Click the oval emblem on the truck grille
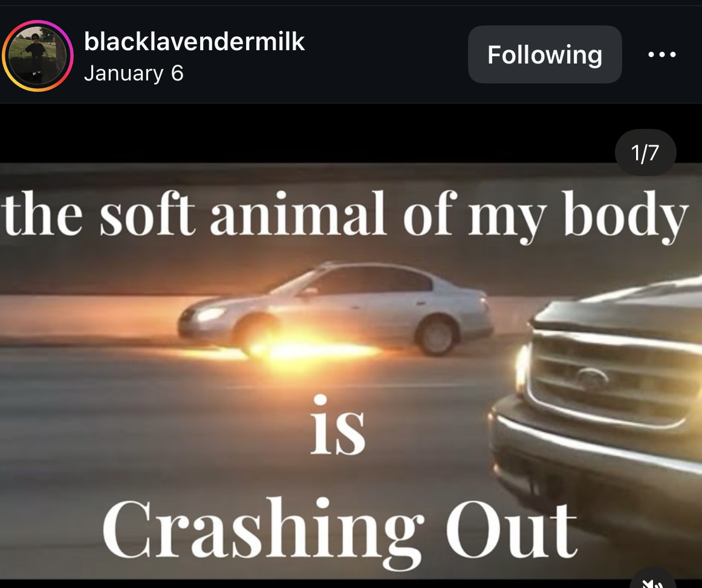Image resolution: width=702 pixels, height=588 pixels. pos(592,379)
